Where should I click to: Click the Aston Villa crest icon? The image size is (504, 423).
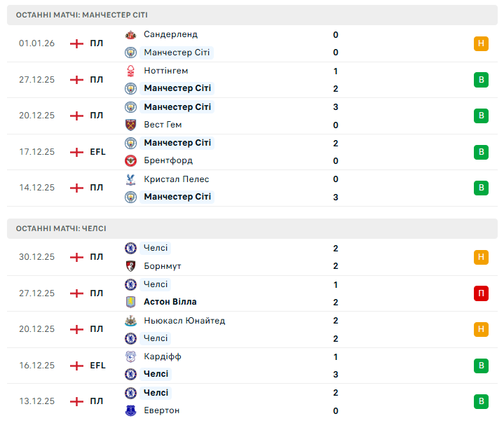click(130, 302)
